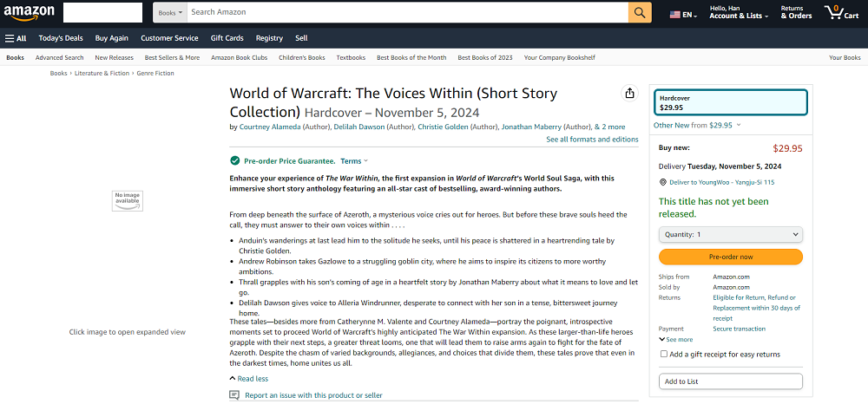This screenshot has height=404, width=868.
Task: Open New Releases
Action: point(114,57)
